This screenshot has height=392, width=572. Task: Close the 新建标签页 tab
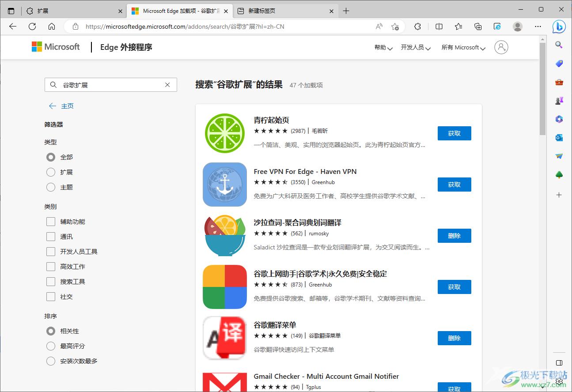[x=332, y=11]
